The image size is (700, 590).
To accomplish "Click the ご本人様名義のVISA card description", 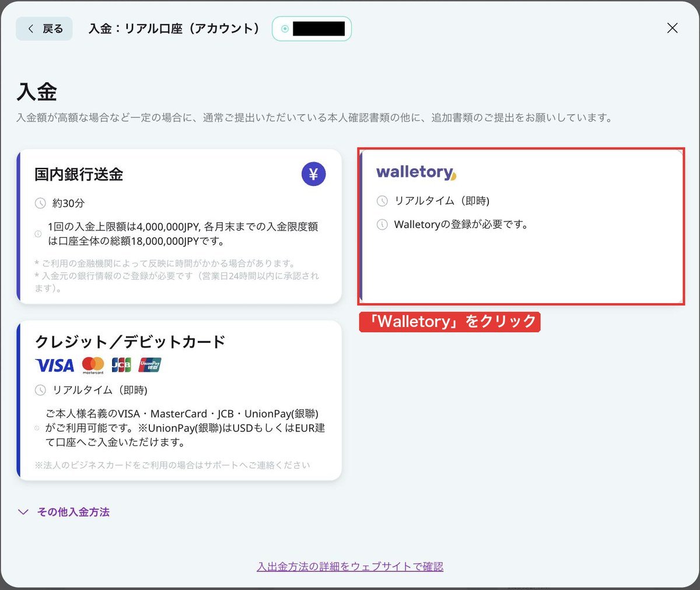I will (x=185, y=428).
